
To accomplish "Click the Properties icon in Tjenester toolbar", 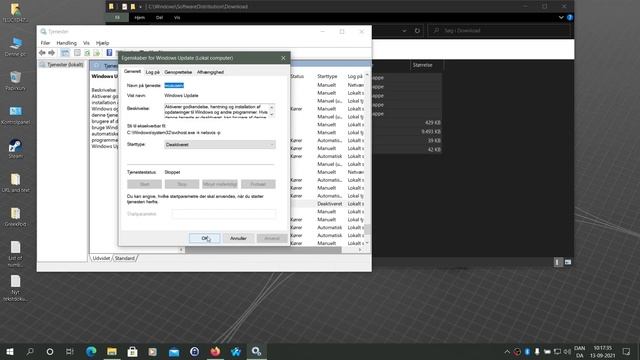I will pyautogui.click(x=77, y=53).
